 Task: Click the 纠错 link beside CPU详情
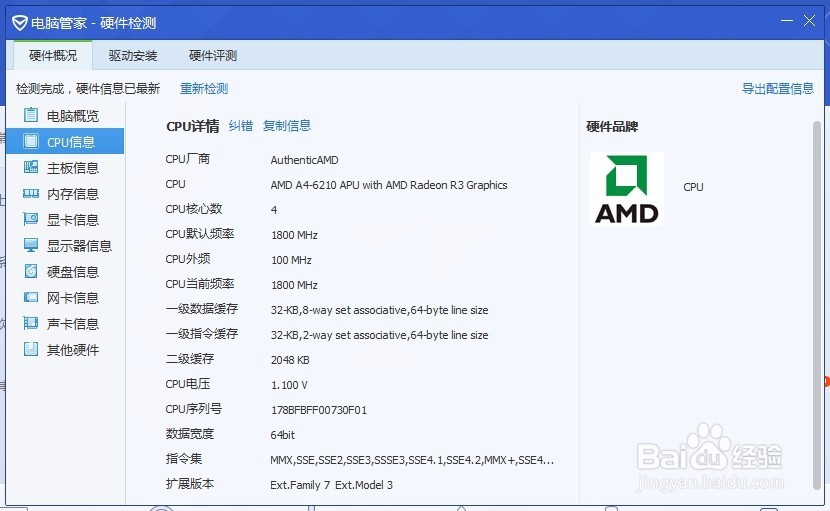tap(241, 125)
